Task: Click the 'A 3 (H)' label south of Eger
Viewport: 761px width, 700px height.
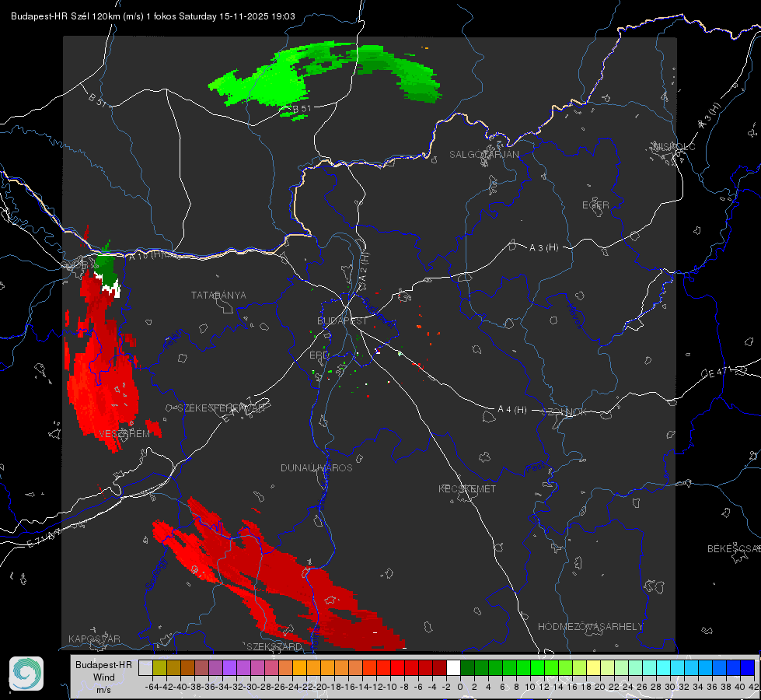Action: pos(543,247)
